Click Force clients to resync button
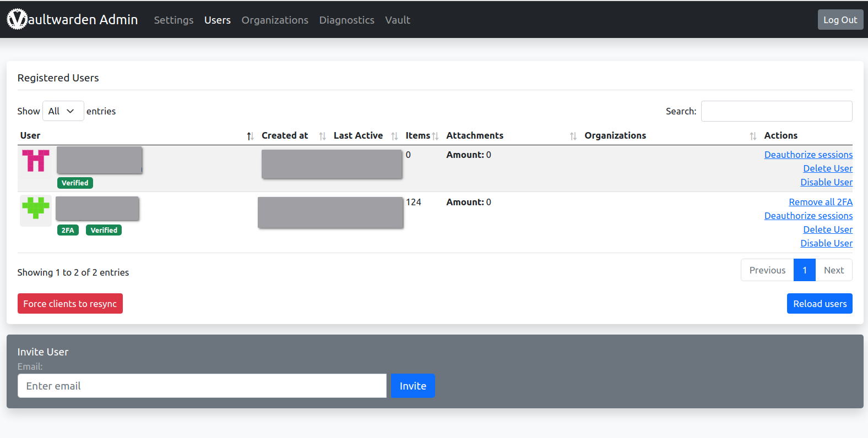The image size is (868, 438). point(70,304)
